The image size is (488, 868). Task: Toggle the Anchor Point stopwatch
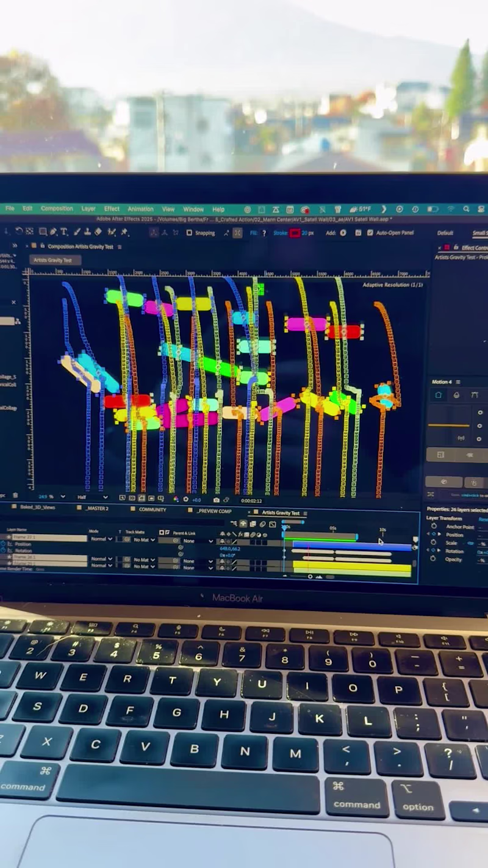(x=434, y=526)
